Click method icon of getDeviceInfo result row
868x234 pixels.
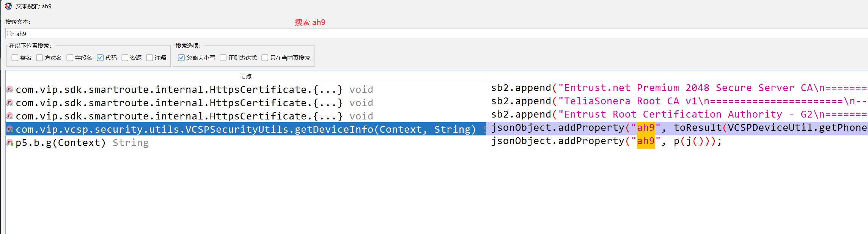coord(10,129)
